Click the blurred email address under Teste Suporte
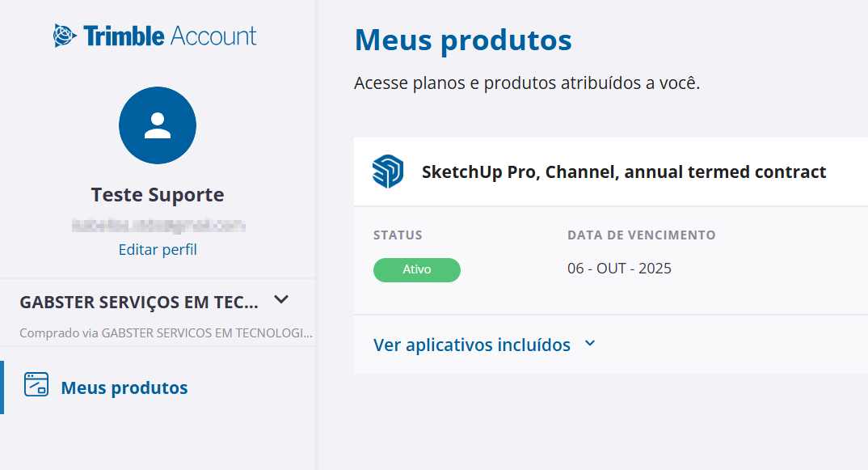Viewport: 868px width, 470px height. 158,226
